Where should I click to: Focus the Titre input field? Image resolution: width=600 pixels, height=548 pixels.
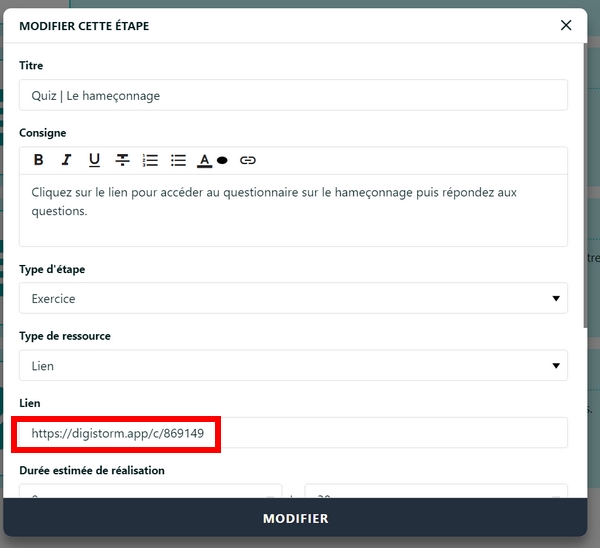pos(293,95)
